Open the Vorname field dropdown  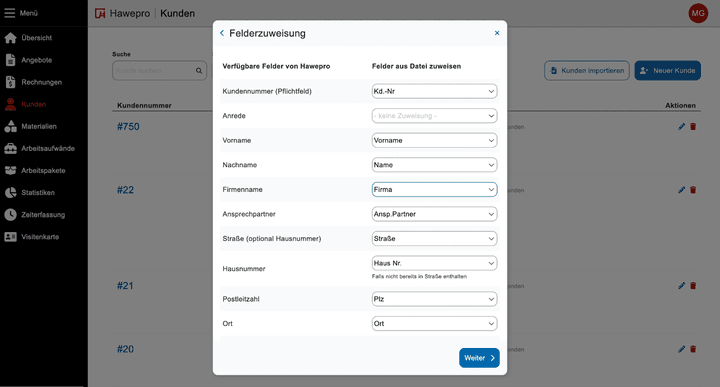(x=434, y=140)
